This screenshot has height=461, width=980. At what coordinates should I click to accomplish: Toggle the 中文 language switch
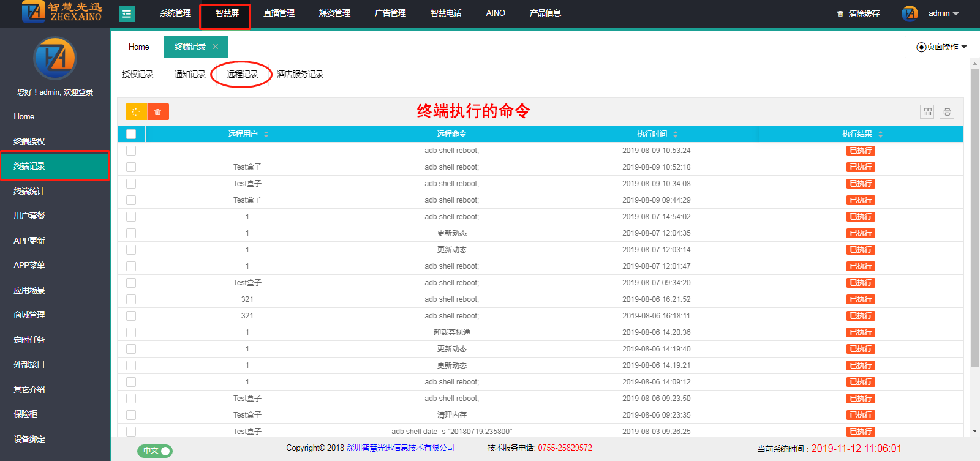click(x=155, y=451)
